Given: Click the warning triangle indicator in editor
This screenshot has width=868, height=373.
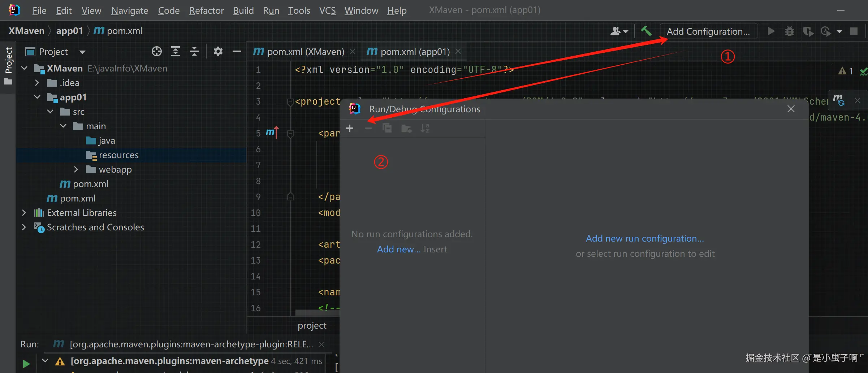Looking at the screenshot, I should click(842, 71).
